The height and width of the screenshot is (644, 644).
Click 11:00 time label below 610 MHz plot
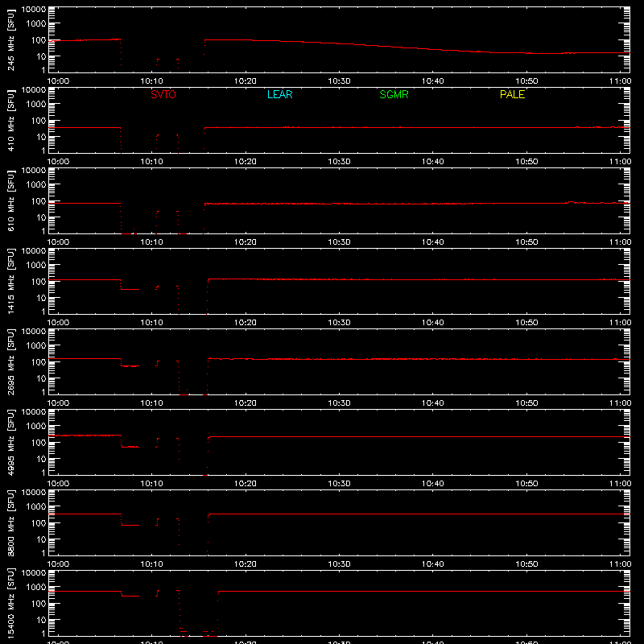click(x=620, y=242)
